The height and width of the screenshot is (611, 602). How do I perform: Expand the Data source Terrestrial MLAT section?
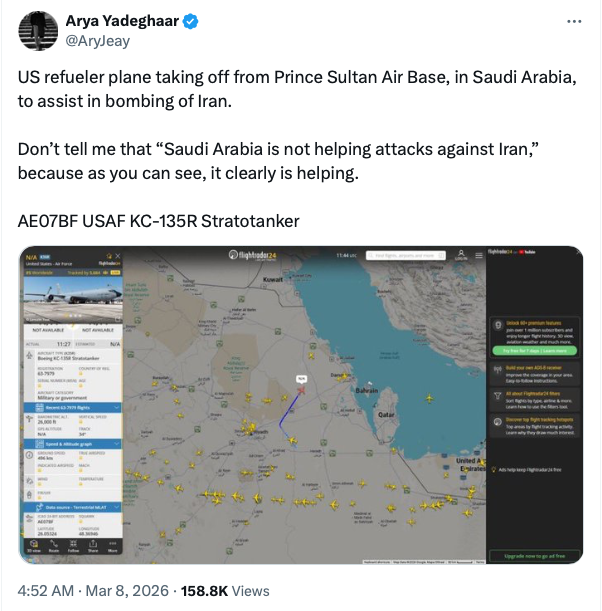click(x=119, y=507)
